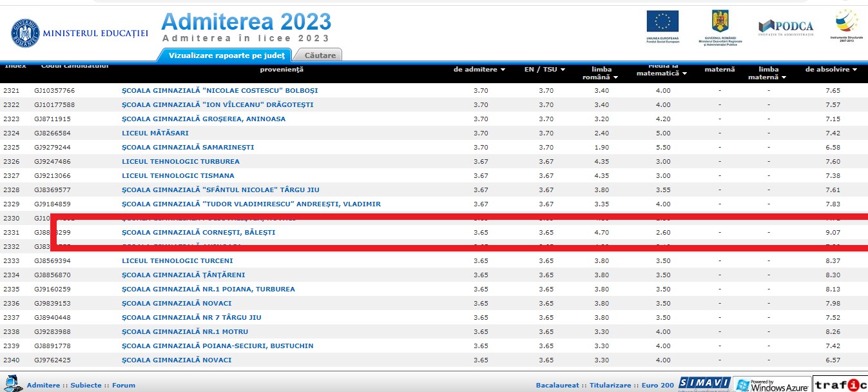This screenshot has width=868, height=392.
Task: Open Liceul Tehnologic Turceni school link
Action: click(x=177, y=260)
